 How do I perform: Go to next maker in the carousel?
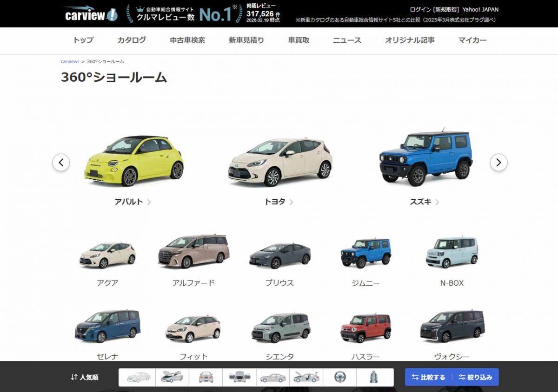click(498, 163)
